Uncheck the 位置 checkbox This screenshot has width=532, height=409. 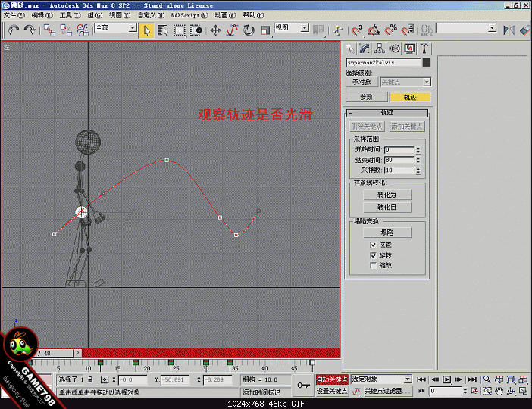tap(373, 245)
